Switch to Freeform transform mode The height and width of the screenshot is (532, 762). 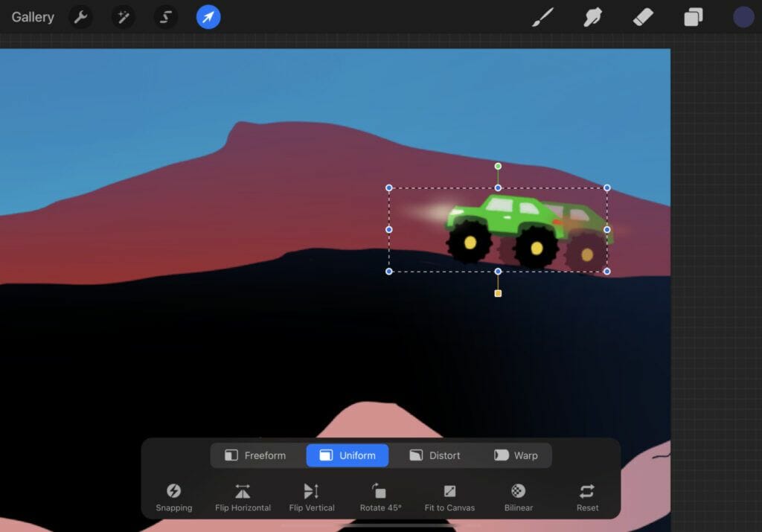256,455
